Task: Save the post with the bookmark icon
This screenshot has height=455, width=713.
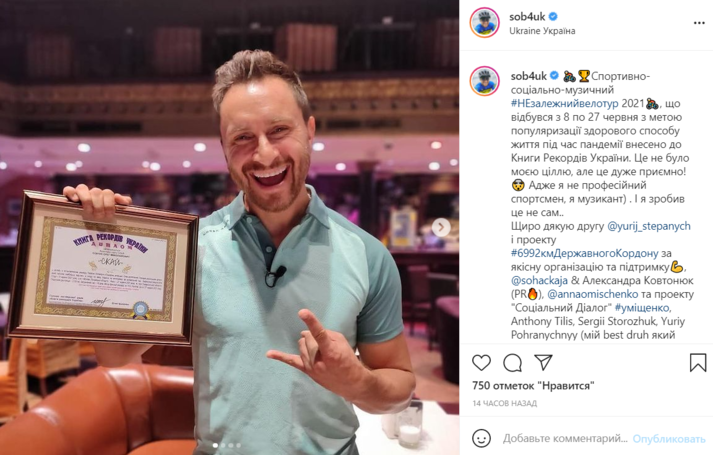Action: [x=698, y=363]
